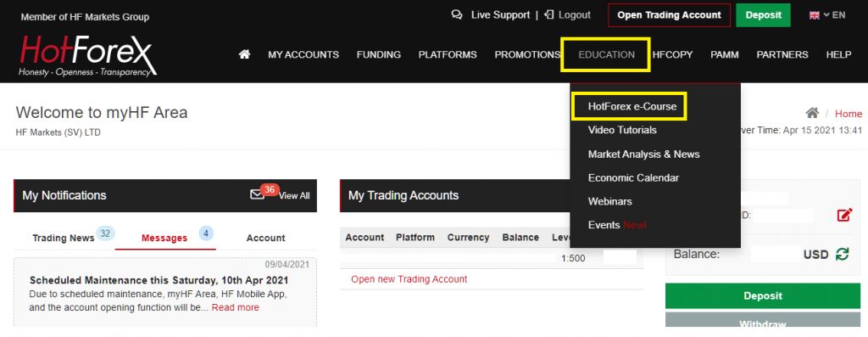
Task: Switch to Account notifications tab
Action: (265, 238)
